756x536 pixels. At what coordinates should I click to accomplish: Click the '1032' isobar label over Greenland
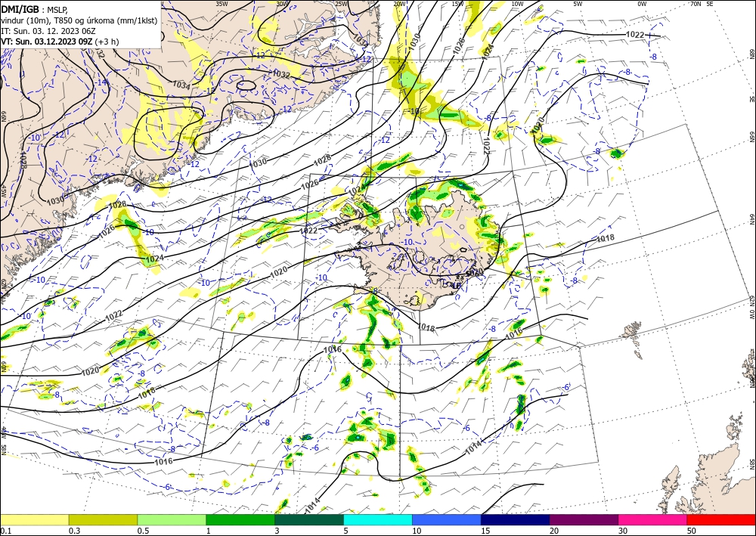tap(280, 74)
